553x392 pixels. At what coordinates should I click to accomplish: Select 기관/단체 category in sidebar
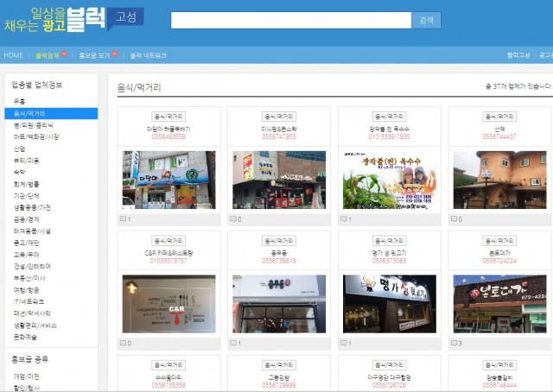coord(26,196)
